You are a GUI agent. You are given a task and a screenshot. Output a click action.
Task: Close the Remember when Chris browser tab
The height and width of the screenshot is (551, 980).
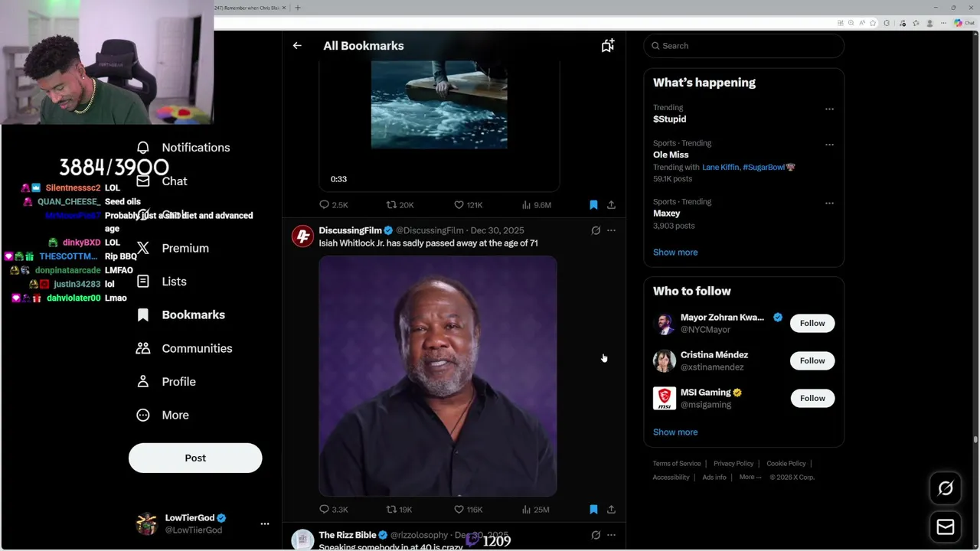(284, 8)
